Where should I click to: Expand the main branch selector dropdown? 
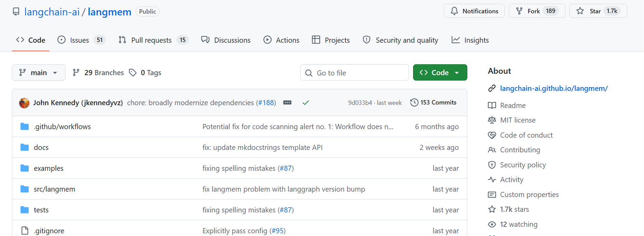[39, 72]
